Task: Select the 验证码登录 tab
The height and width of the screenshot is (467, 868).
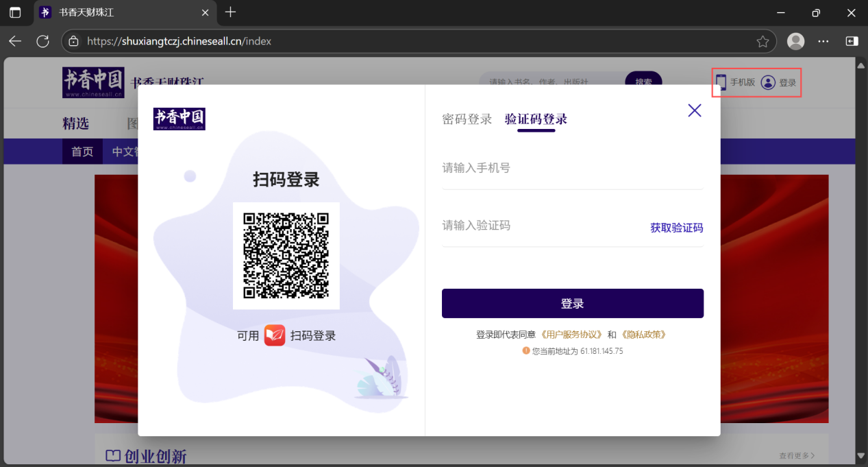Action: click(x=536, y=119)
